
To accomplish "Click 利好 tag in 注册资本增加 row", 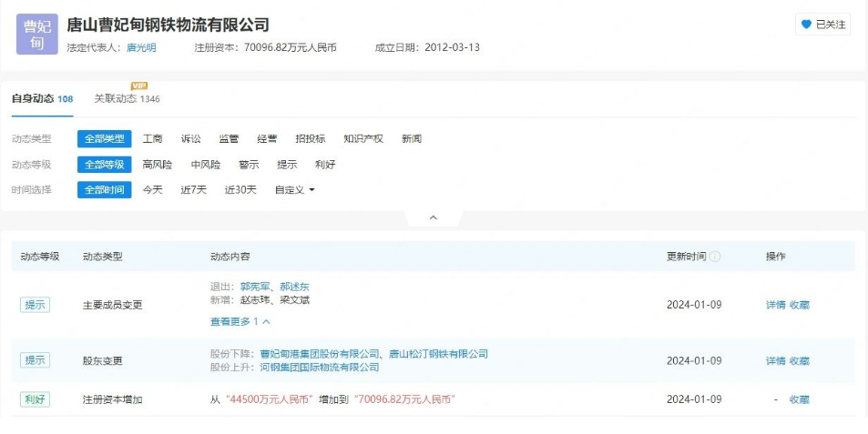I will (35, 399).
